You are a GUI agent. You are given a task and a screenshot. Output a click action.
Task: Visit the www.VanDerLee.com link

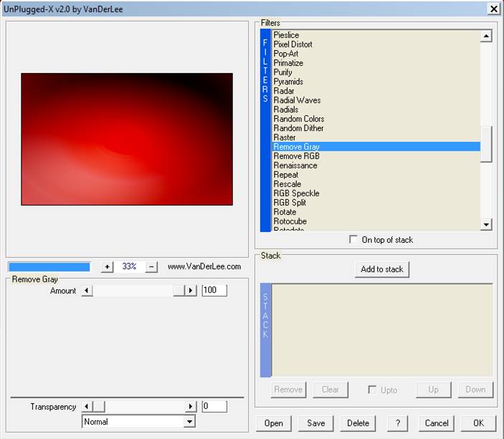pyautogui.click(x=204, y=266)
